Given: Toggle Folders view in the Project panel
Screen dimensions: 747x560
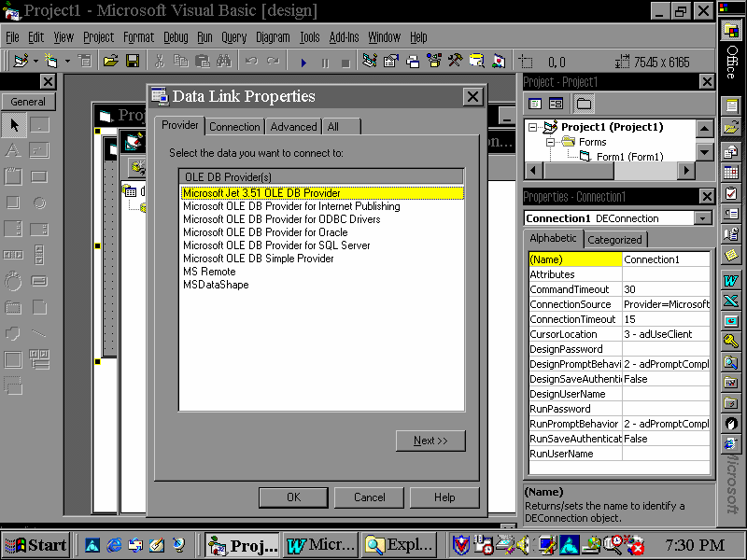Looking at the screenshot, I should [x=584, y=104].
